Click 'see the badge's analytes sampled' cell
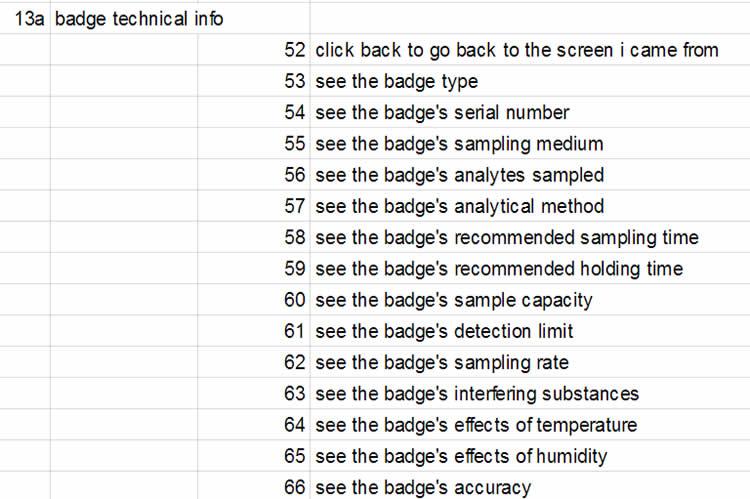The image size is (750, 499). click(x=459, y=175)
